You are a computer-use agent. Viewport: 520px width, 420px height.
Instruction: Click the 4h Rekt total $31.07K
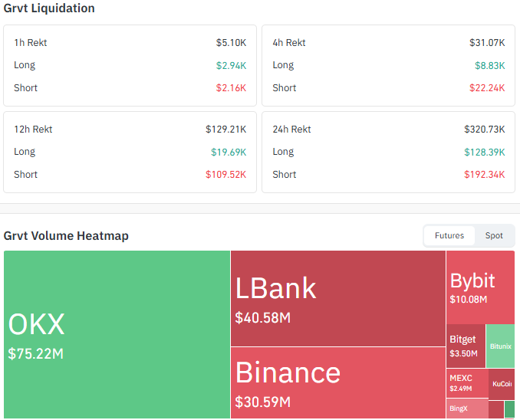pyautogui.click(x=487, y=43)
